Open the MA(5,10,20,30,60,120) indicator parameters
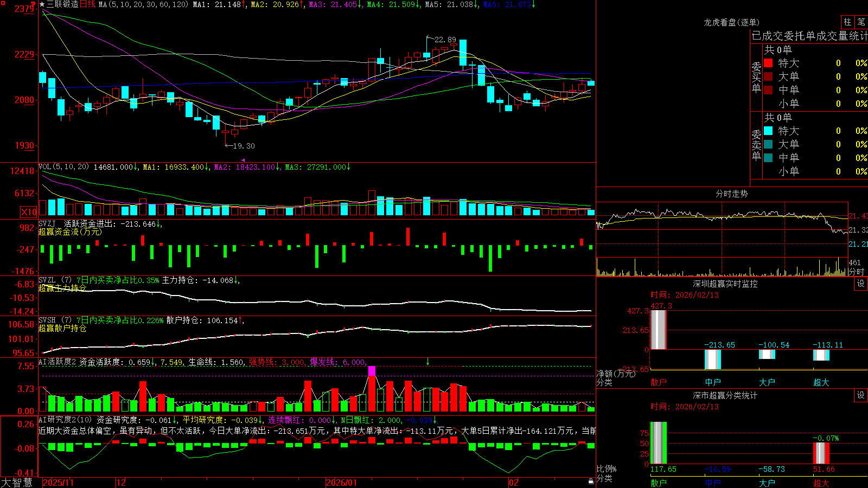Screen dimensions: 868x488 coord(143,4)
